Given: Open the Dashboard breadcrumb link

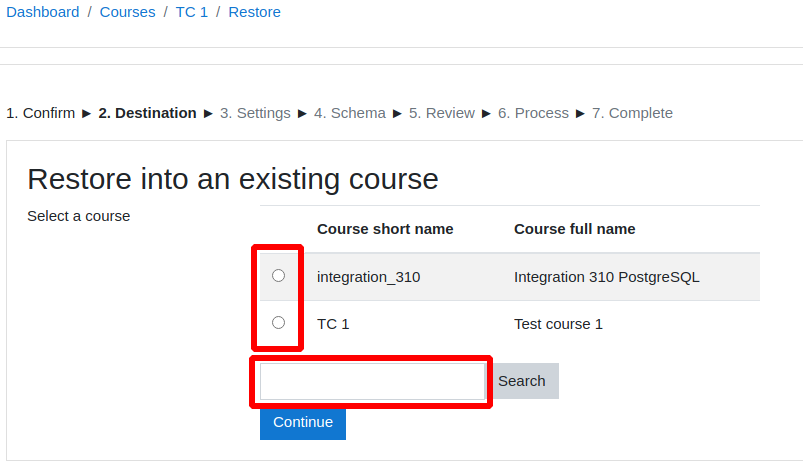Looking at the screenshot, I should click(43, 12).
